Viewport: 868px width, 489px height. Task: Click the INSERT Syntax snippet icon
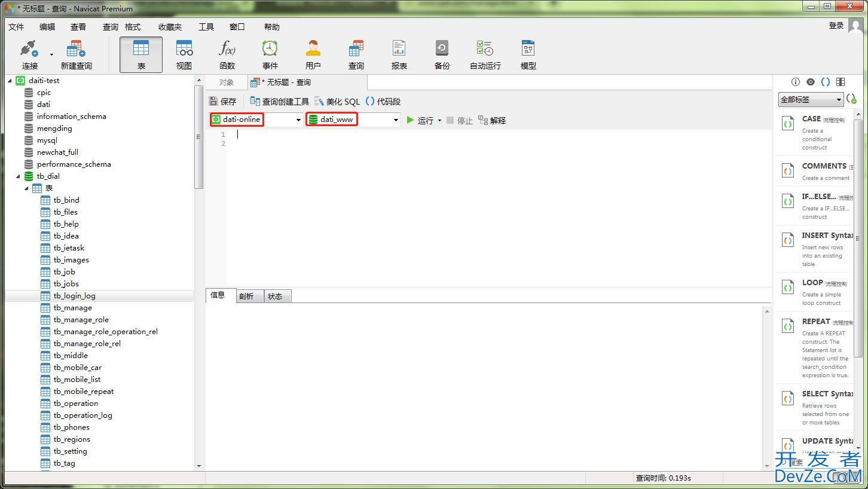pos(788,241)
